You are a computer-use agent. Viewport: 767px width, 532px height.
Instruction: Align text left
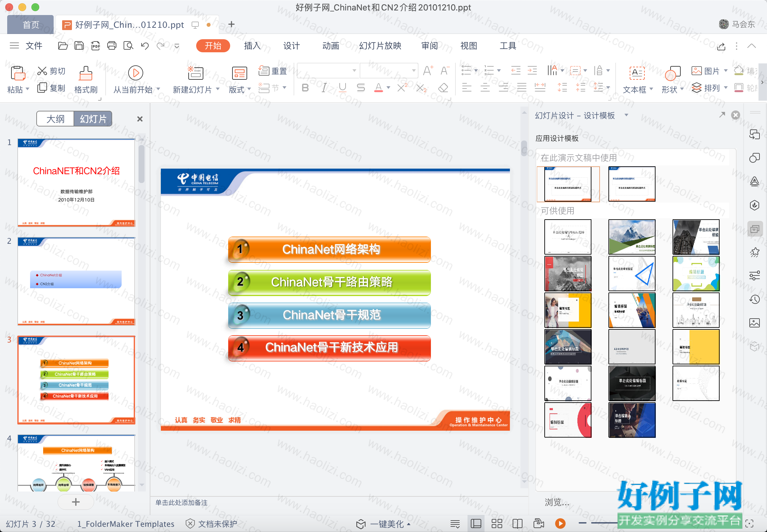pos(467,88)
